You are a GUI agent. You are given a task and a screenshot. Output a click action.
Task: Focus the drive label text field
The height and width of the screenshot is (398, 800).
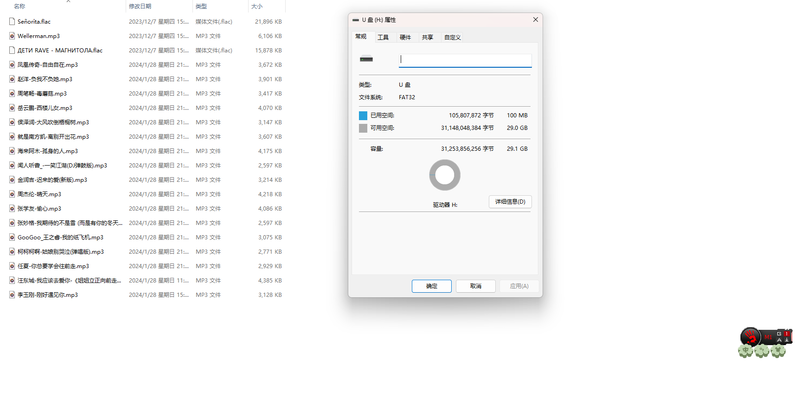[465, 60]
